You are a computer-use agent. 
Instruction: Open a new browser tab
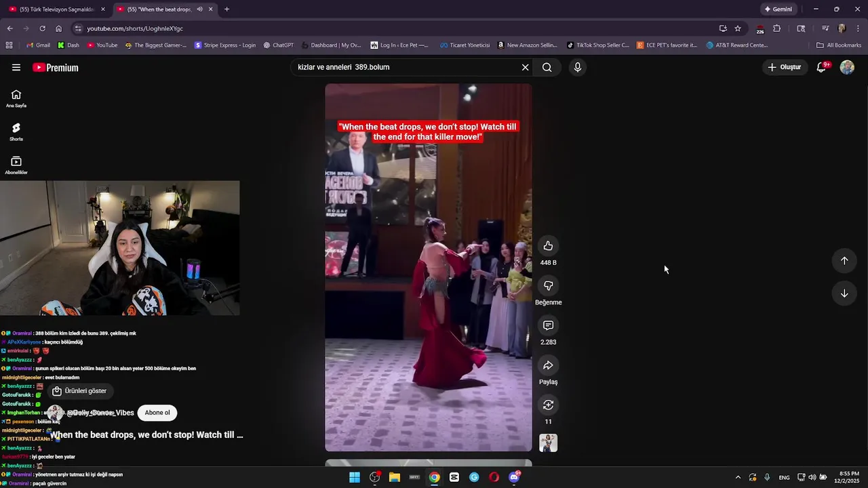[226, 9]
